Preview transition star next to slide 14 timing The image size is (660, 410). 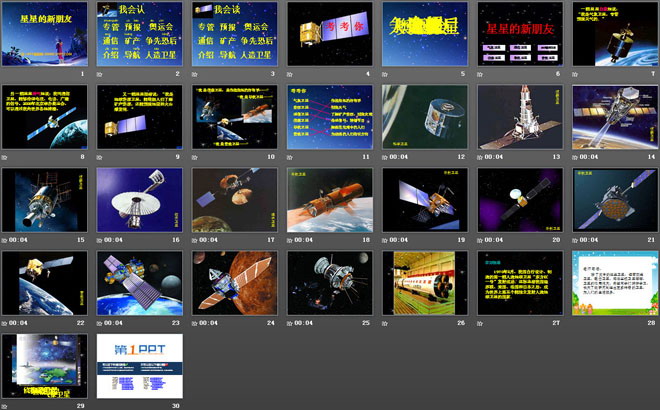tap(575, 157)
